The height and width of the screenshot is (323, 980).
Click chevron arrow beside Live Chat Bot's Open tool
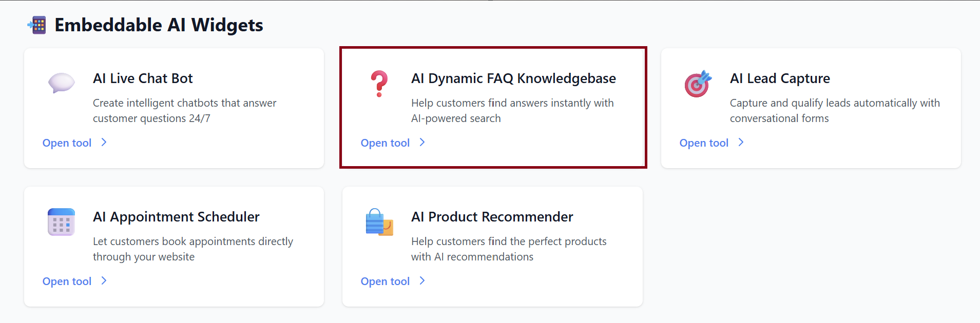point(104,143)
